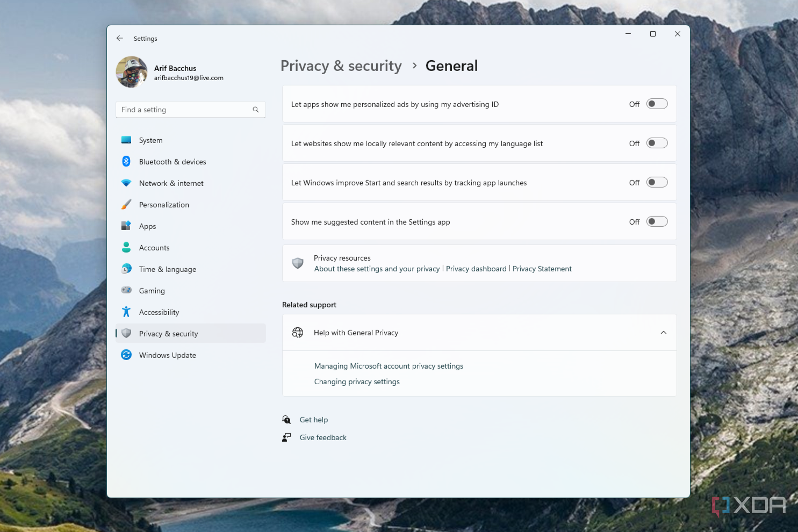Image resolution: width=798 pixels, height=532 pixels.
Task: Toggle personalized ads advertising ID switch
Action: pyautogui.click(x=657, y=104)
